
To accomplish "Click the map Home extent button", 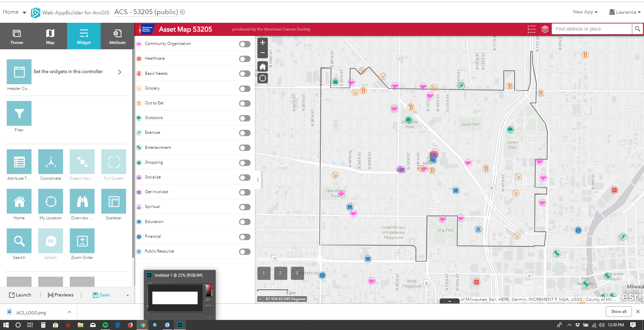I will click(263, 66).
